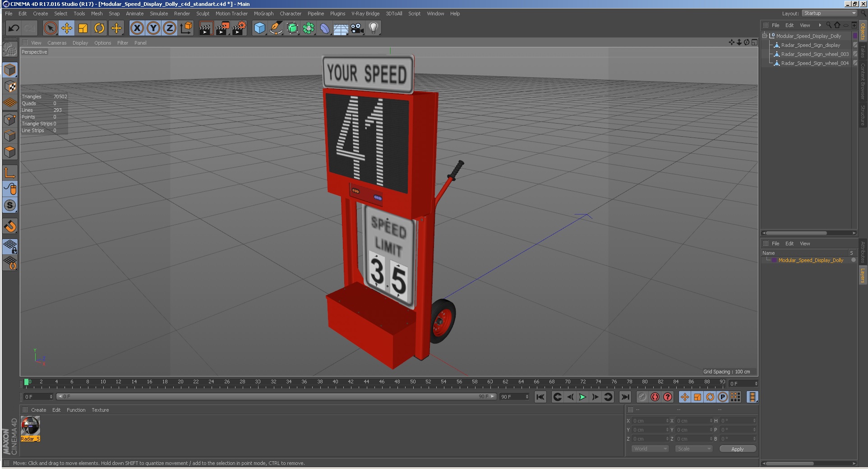Open the Scale mode dropdown
The height and width of the screenshot is (469, 868).
(693, 449)
